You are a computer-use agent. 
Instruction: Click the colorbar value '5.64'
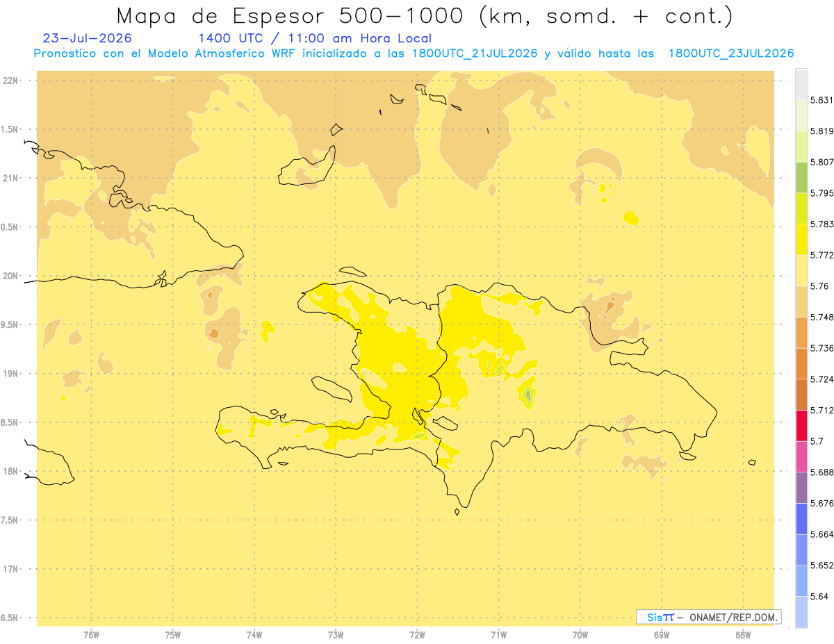[819, 596]
